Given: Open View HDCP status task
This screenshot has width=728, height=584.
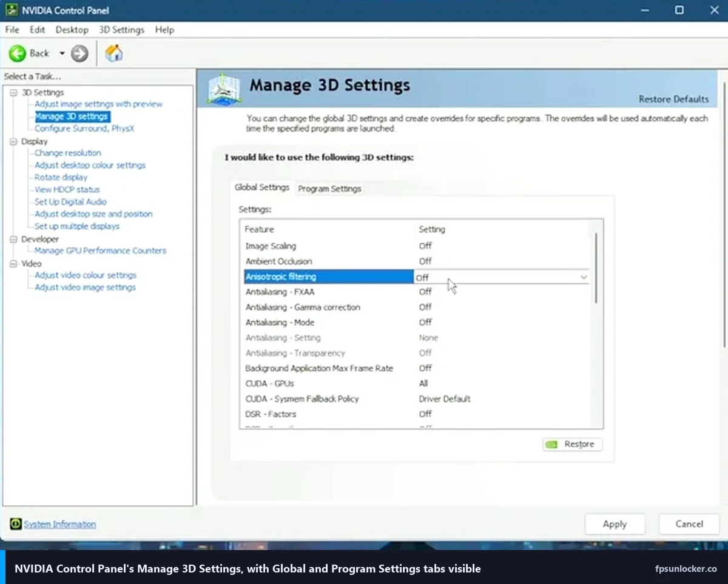Looking at the screenshot, I should (67, 189).
